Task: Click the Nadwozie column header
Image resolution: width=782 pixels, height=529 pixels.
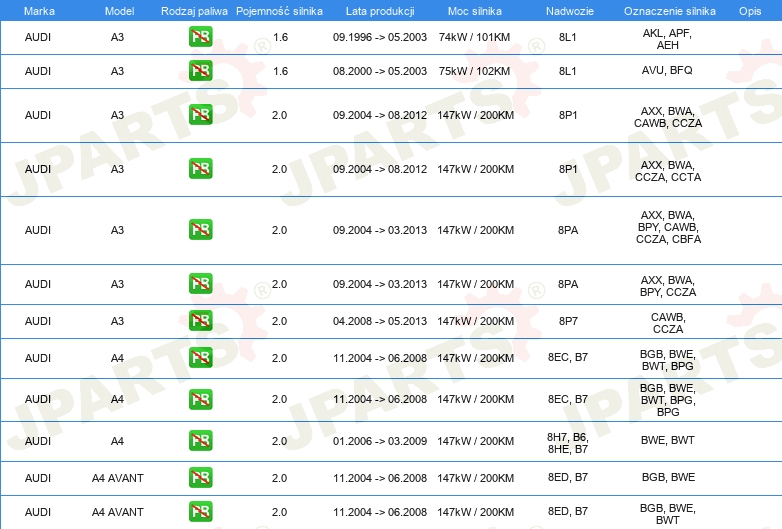Action: 570,11
